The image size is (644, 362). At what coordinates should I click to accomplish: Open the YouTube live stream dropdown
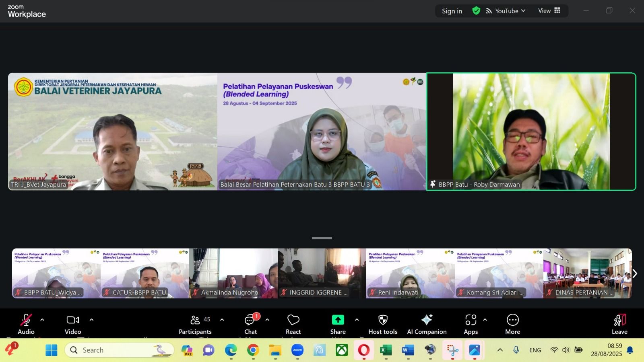pos(506,11)
